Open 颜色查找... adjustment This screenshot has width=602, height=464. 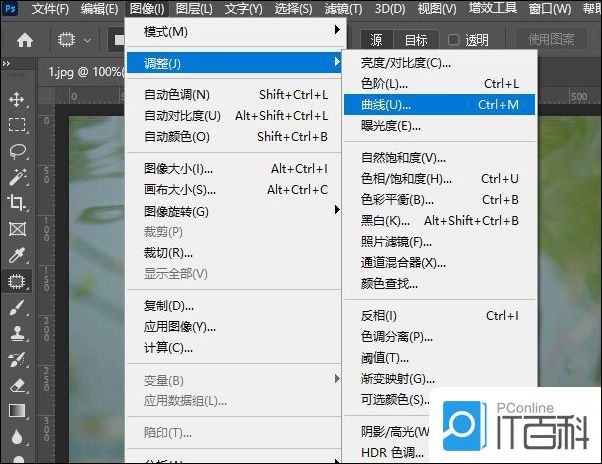pos(439,284)
